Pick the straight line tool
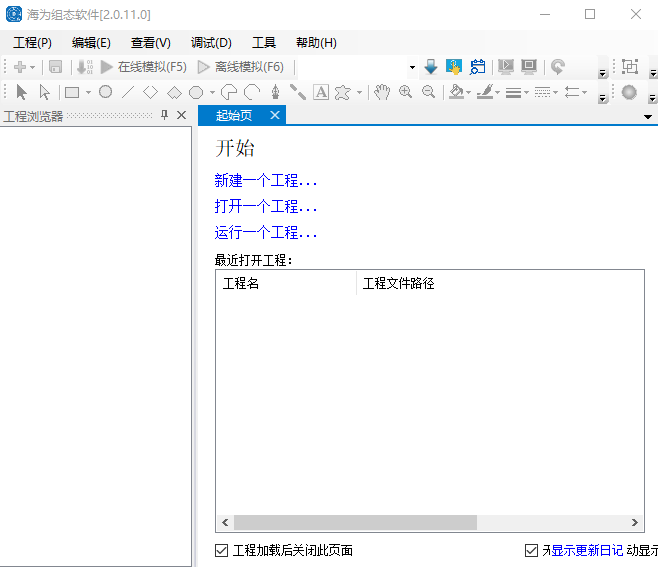The width and height of the screenshot is (658, 567). (x=128, y=92)
